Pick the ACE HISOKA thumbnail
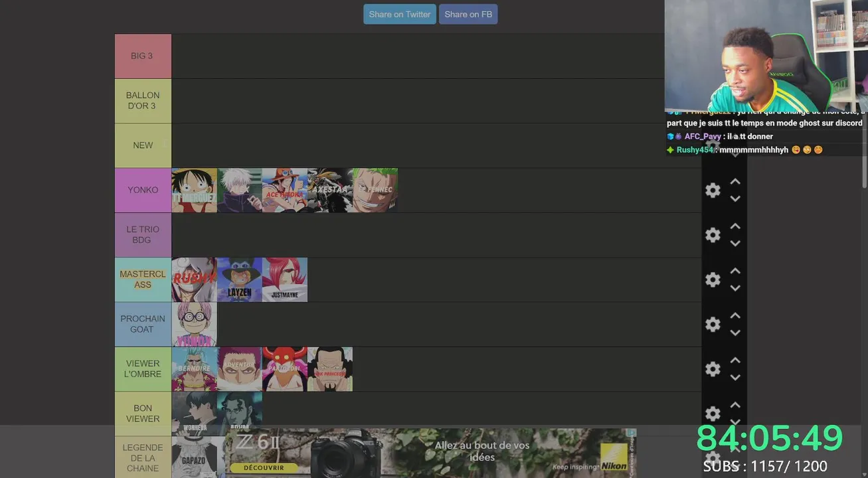 (285, 191)
